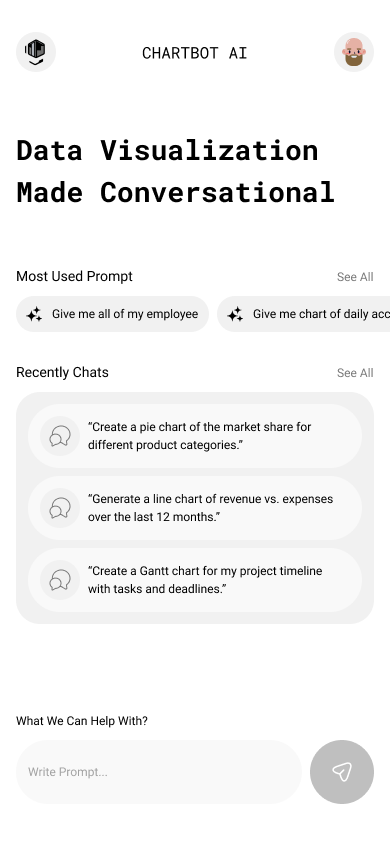
Task: Open the bearded user avatar profile
Action: 354,52
